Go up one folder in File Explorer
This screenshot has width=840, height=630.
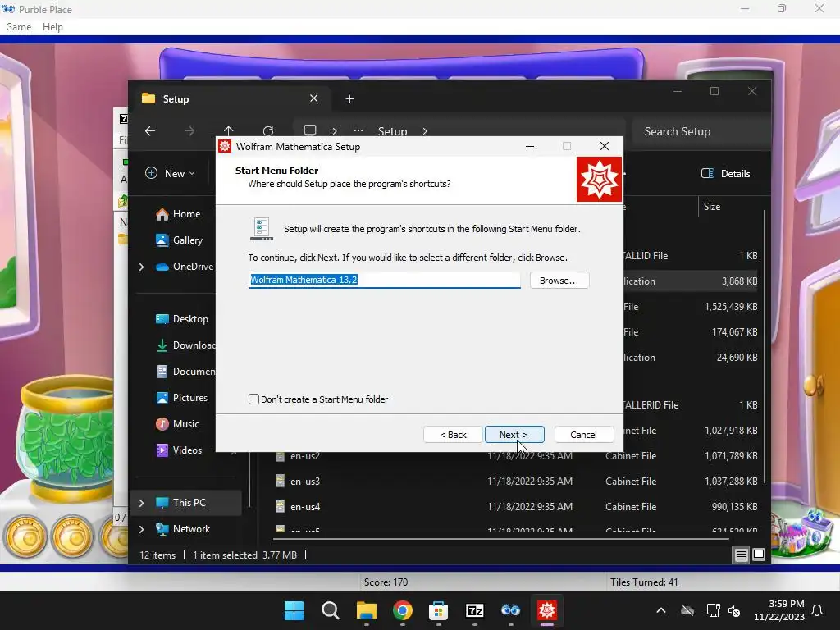(x=229, y=131)
